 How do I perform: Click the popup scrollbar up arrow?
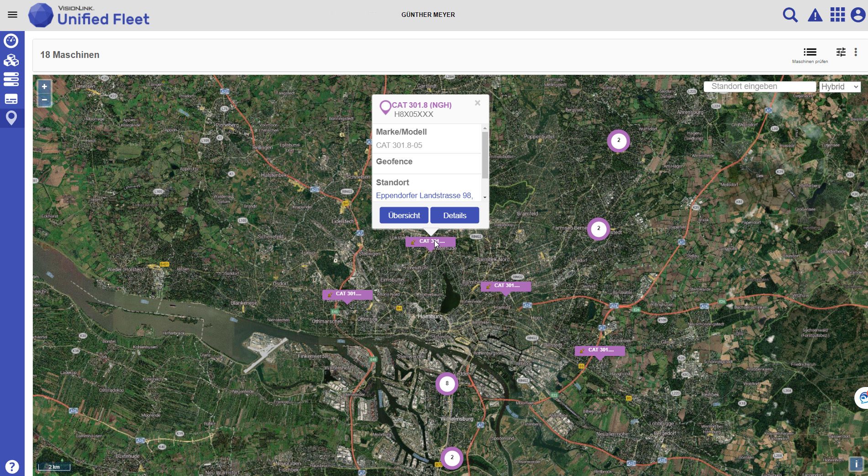pyautogui.click(x=485, y=128)
